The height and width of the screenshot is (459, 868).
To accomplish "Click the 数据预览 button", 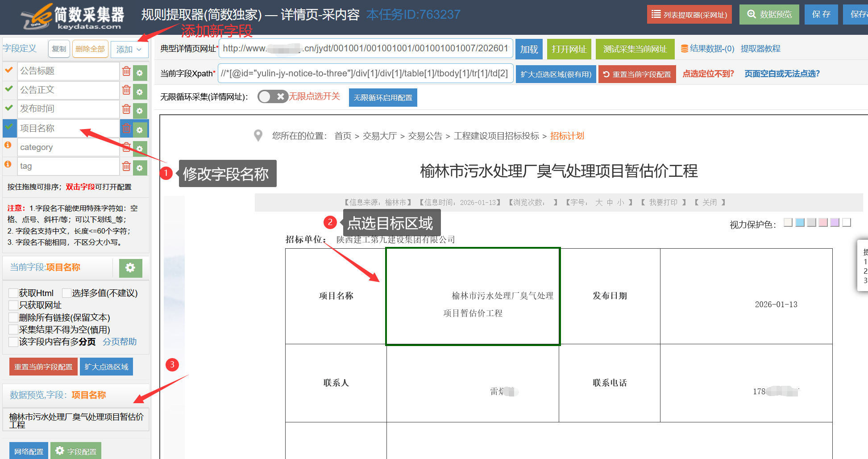I will tap(769, 15).
